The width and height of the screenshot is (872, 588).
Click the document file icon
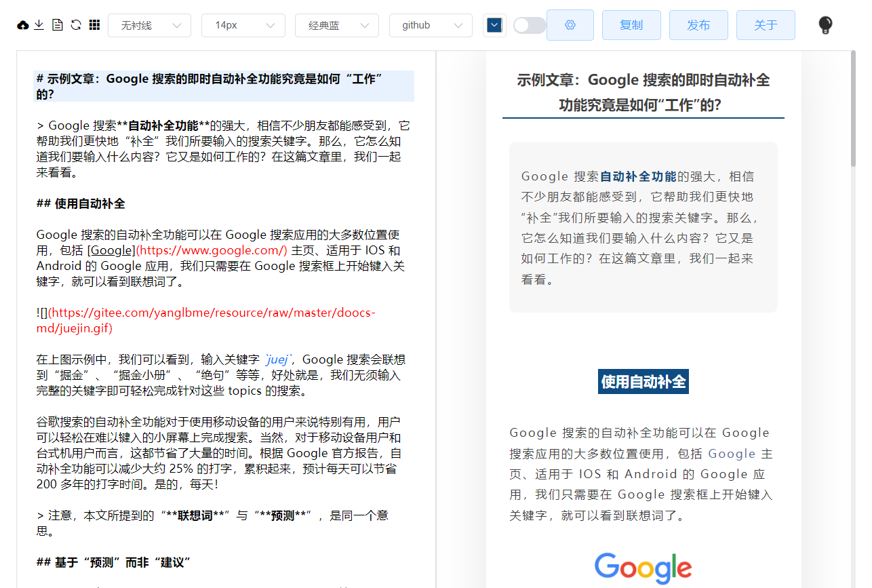coord(58,25)
